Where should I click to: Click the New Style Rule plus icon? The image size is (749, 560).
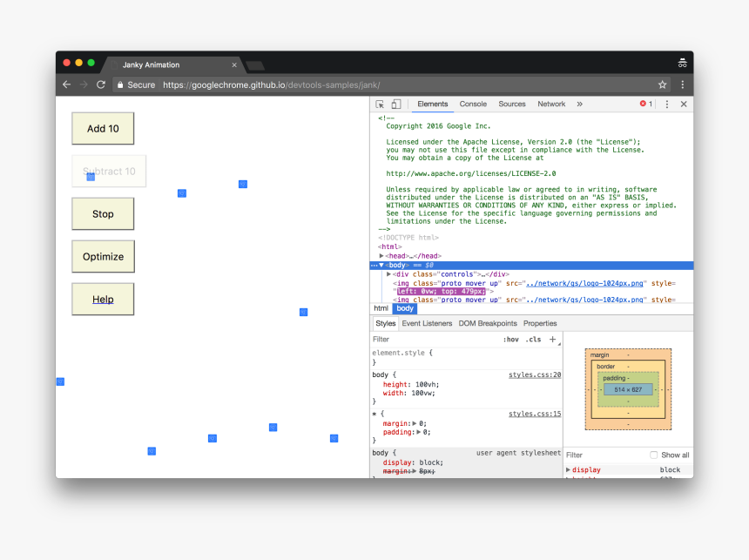(552, 340)
